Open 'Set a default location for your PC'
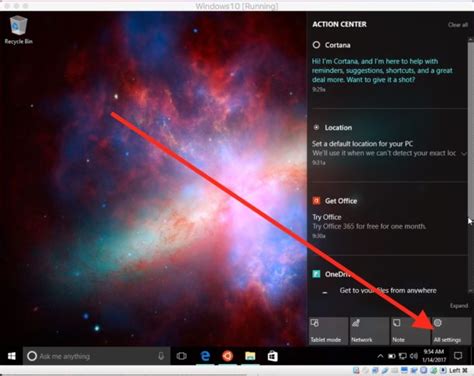474x376 pixels. [x=362, y=144]
